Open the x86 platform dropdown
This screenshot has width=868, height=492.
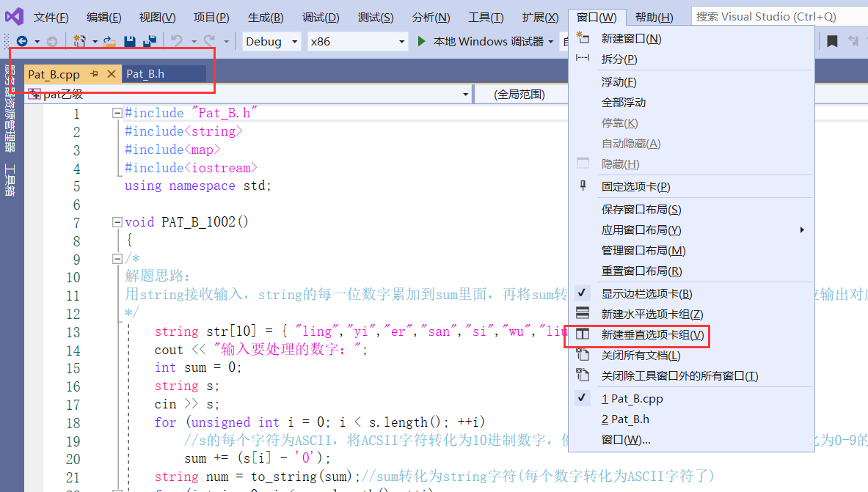point(357,42)
